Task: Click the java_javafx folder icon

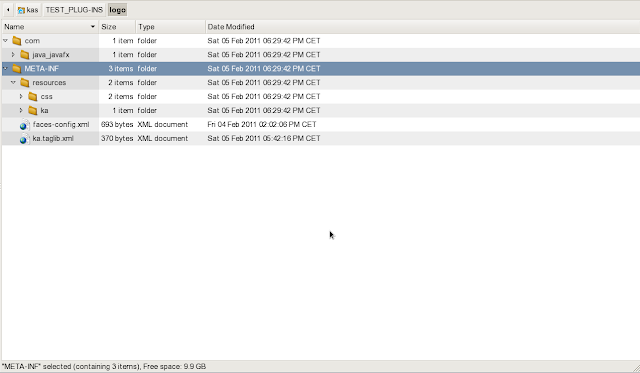Action: click(25, 55)
